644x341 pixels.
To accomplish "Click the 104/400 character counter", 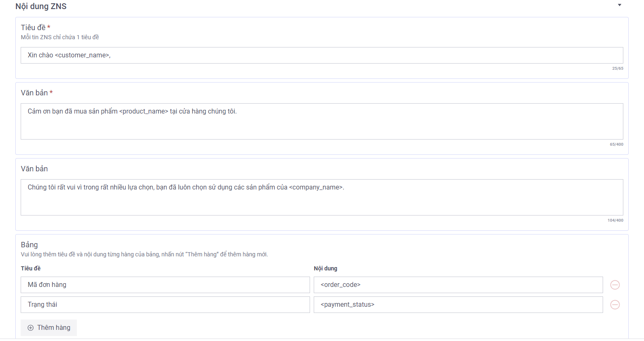I will [x=615, y=220].
